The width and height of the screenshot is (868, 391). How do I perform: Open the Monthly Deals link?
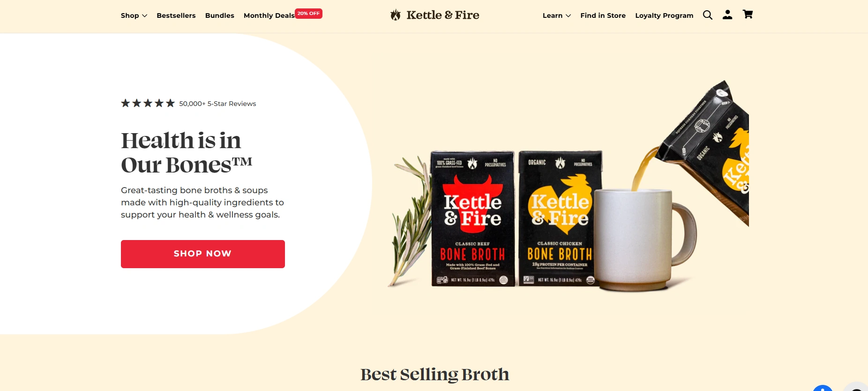pos(269,15)
